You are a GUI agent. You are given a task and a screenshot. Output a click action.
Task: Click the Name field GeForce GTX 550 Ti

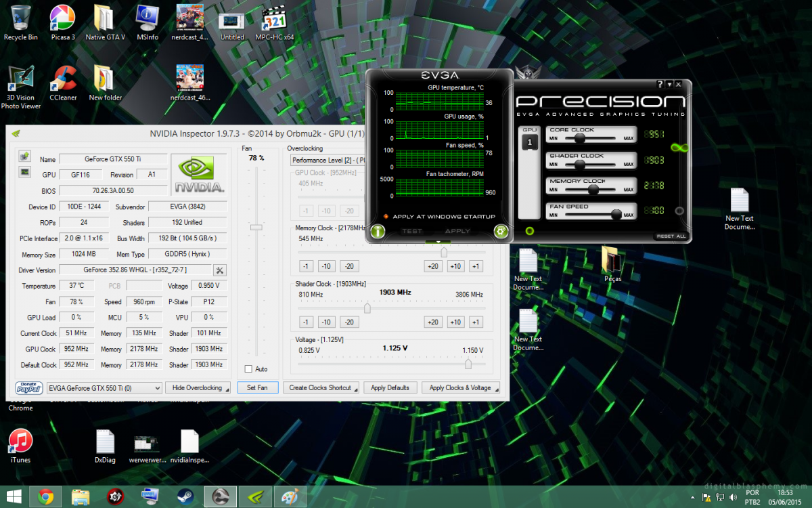[113, 159]
